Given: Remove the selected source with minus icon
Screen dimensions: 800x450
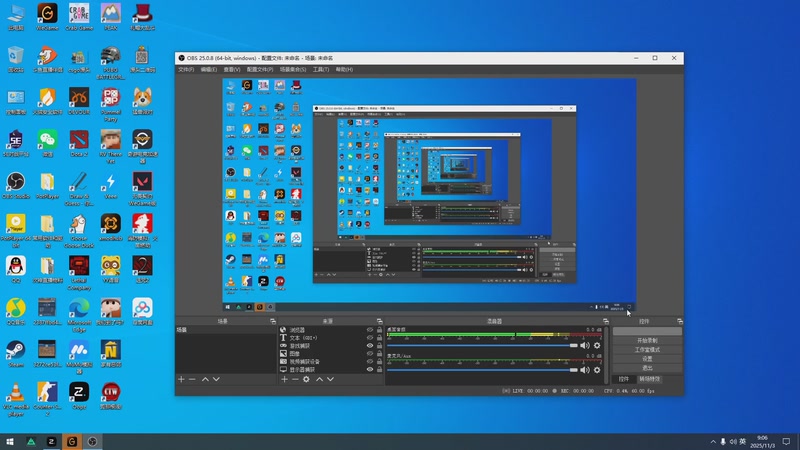Looking at the screenshot, I should [x=295, y=380].
